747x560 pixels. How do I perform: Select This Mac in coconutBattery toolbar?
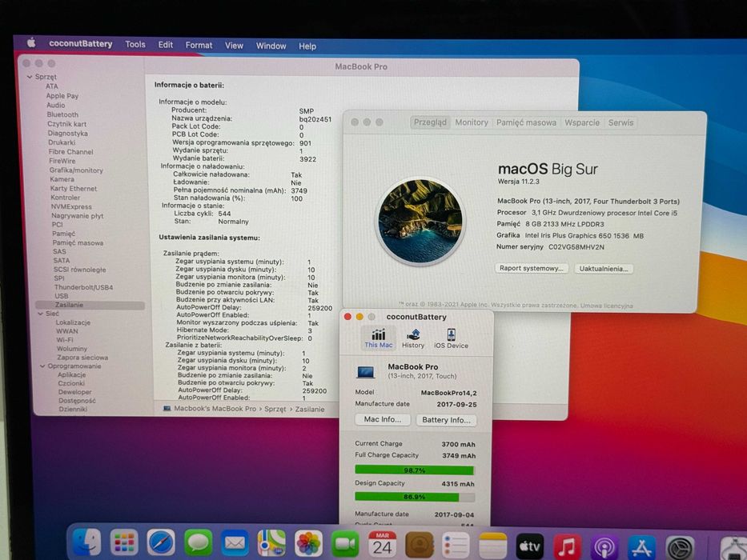(379, 338)
